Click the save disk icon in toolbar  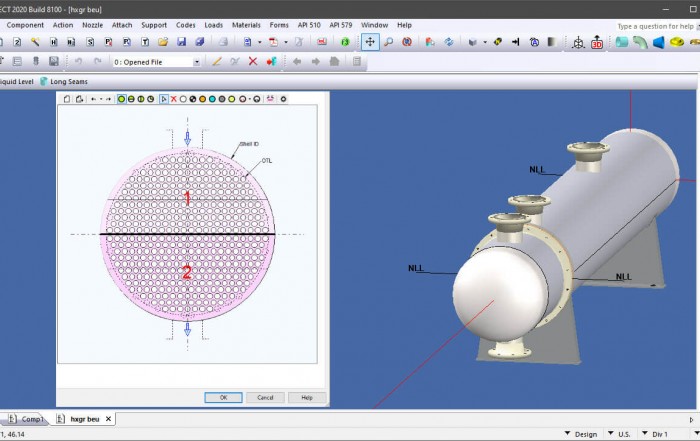click(x=181, y=42)
